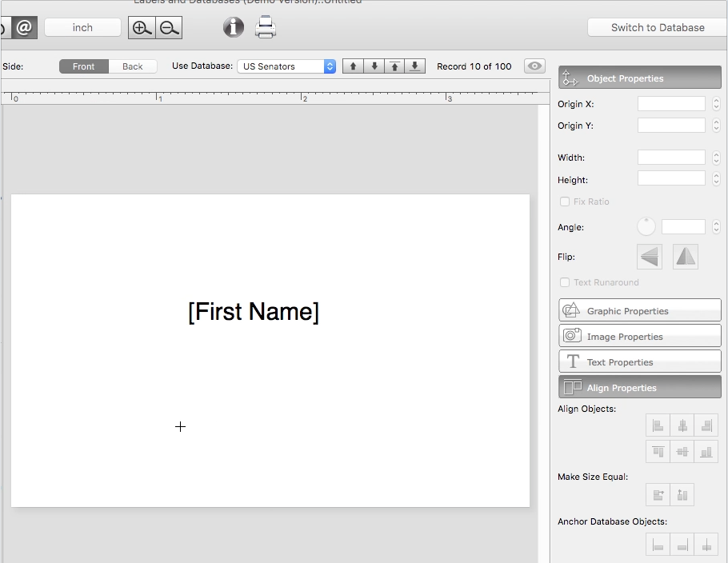Flip object using right flip icon
Viewport: 728px width, 563px height.
[x=686, y=257]
